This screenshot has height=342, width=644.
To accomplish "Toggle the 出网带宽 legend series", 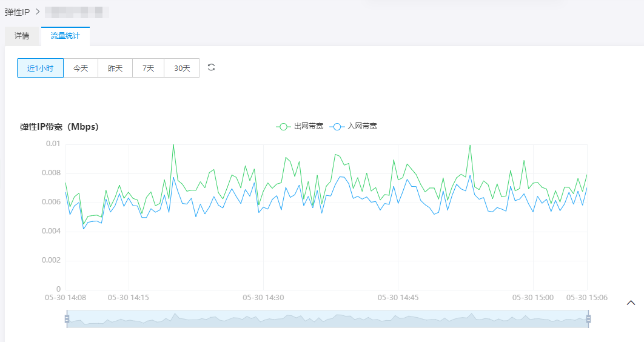I will (300, 126).
